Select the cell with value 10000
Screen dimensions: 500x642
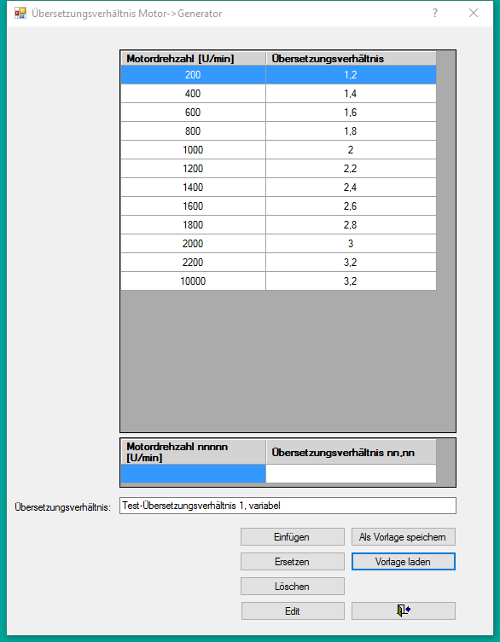click(x=193, y=281)
